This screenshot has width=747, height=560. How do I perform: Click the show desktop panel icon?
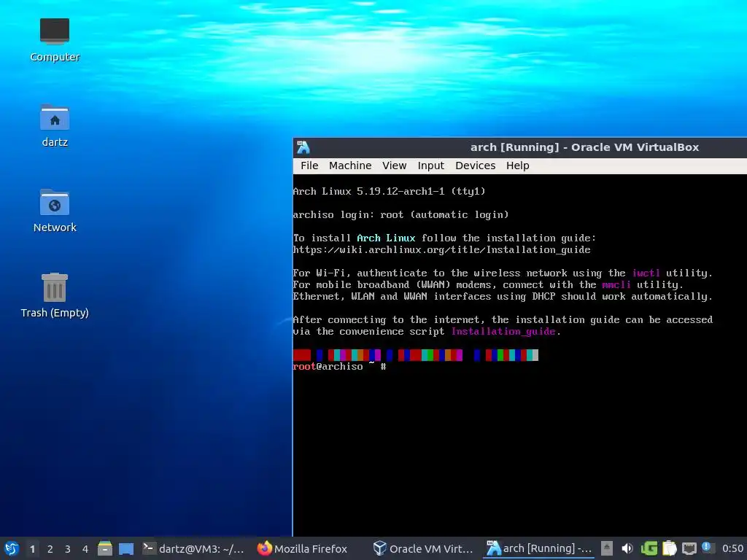pos(126,548)
